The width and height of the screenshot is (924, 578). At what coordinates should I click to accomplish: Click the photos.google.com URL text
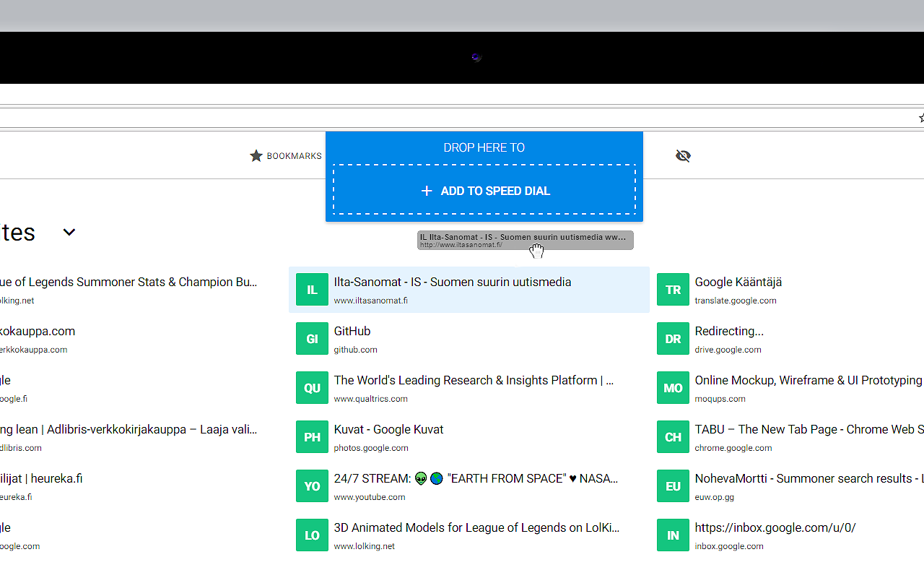point(371,448)
